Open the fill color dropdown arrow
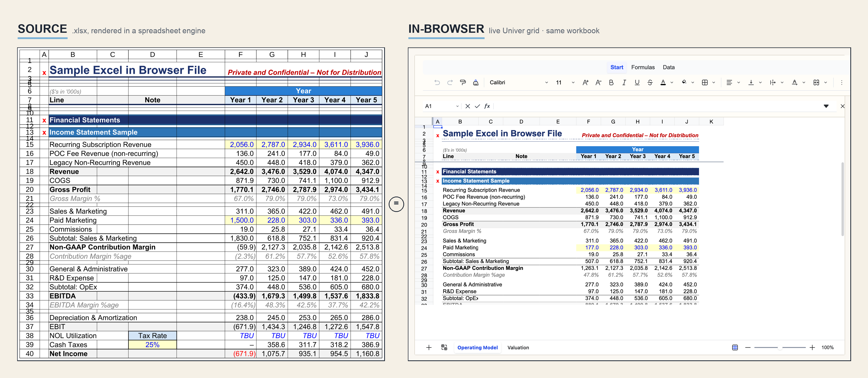Viewport: 868px width, 378px height. point(693,82)
